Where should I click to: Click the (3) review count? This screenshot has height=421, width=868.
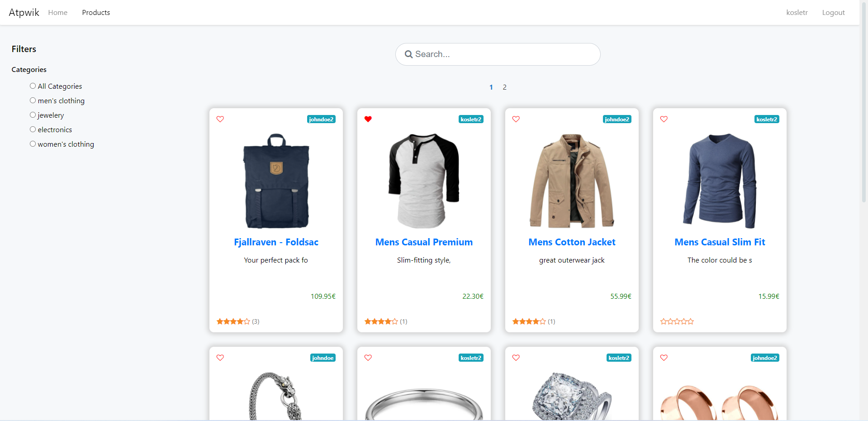pyautogui.click(x=256, y=321)
